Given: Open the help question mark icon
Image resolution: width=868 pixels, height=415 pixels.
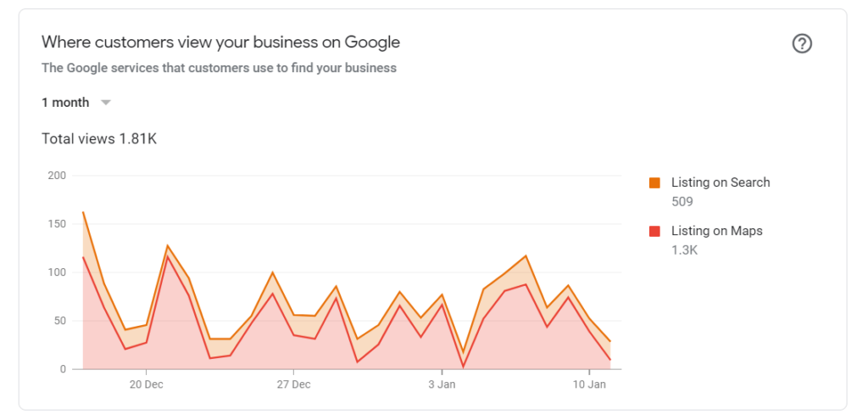Looking at the screenshot, I should click(x=802, y=43).
